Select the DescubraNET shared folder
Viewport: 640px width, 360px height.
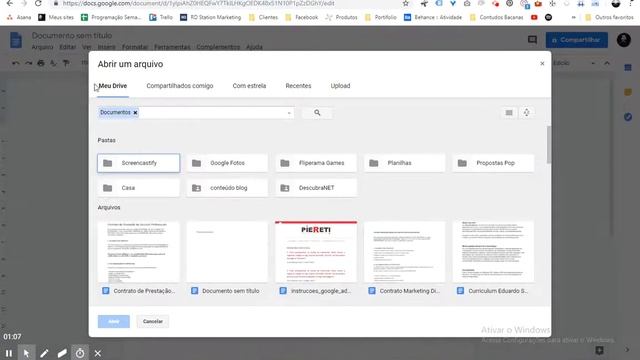coord(316,188)
